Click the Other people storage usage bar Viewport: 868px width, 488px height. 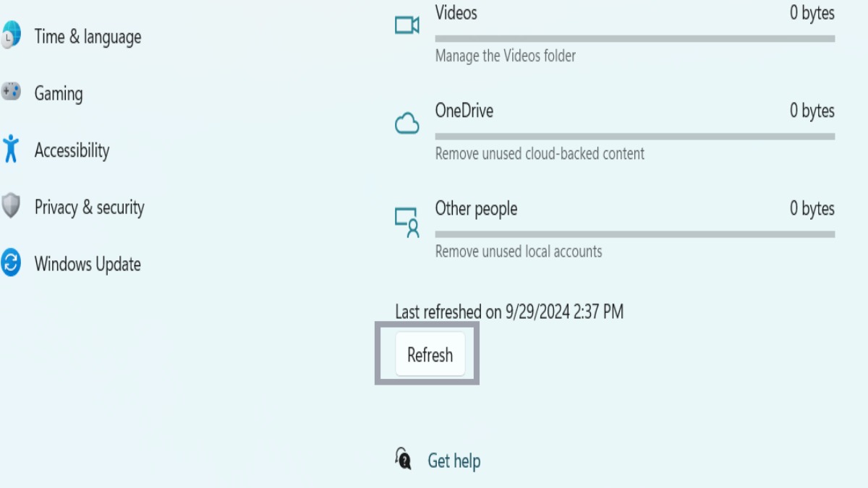(x=635, y=234)
